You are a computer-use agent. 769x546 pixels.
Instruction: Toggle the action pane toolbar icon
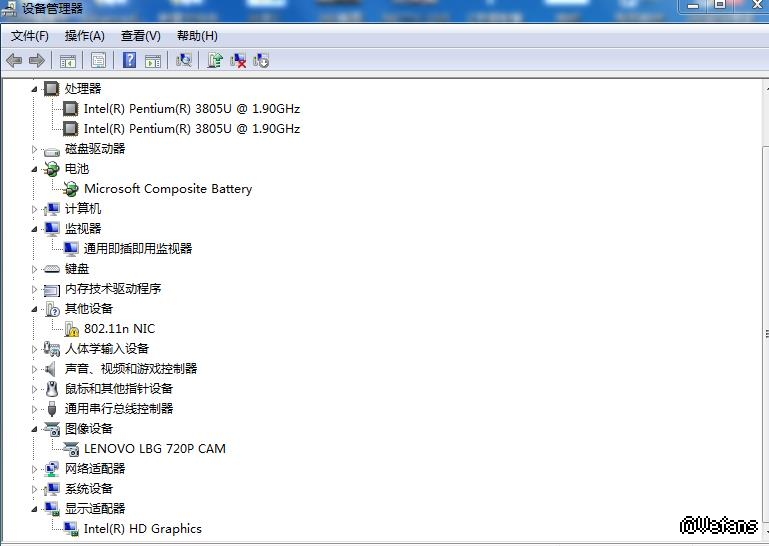click(153, 61)
